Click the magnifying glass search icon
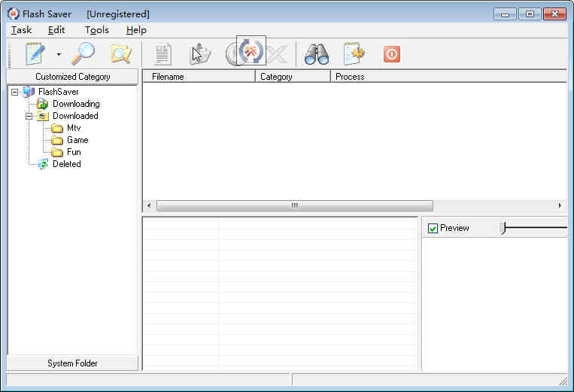This screenshot has width=574, height=392. 83,54
